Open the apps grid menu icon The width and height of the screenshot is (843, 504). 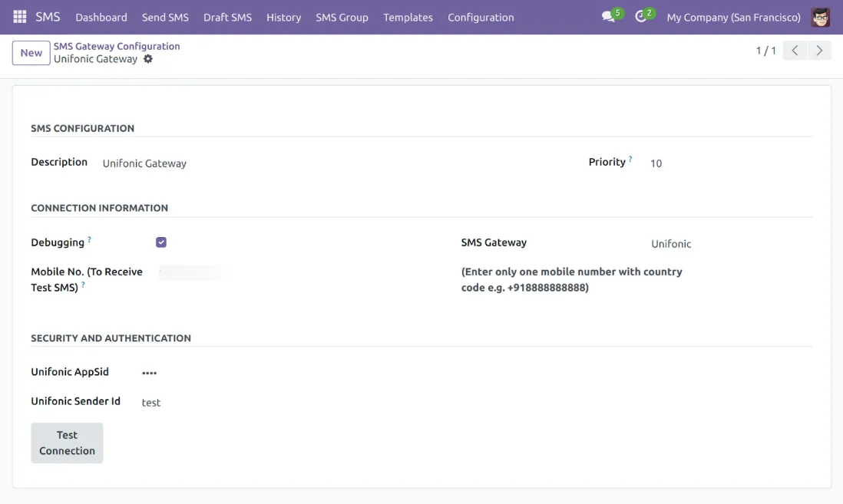[x=19, y=17]
